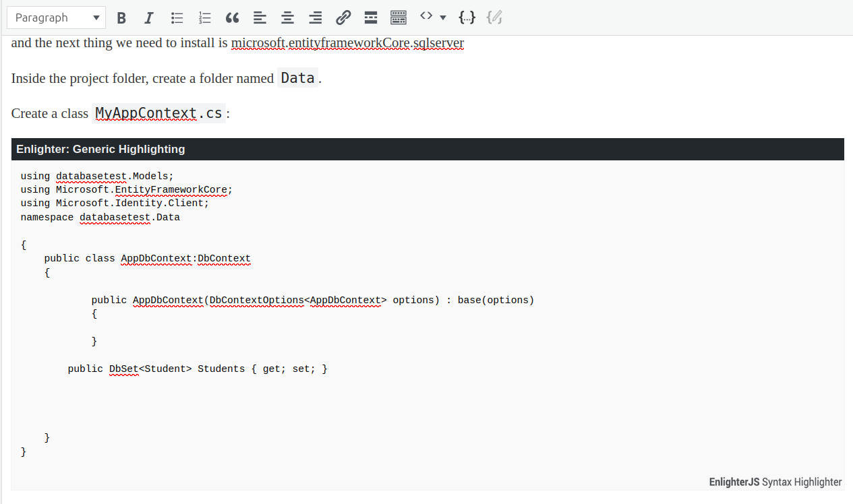
Task: Insert the Read More tag
Action: (371, 18)
